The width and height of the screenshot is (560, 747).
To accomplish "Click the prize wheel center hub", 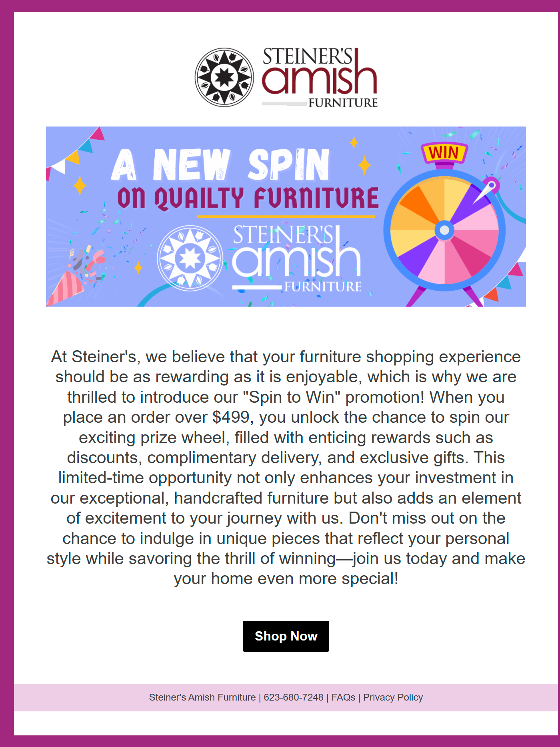I will click(x=444, y=230).
